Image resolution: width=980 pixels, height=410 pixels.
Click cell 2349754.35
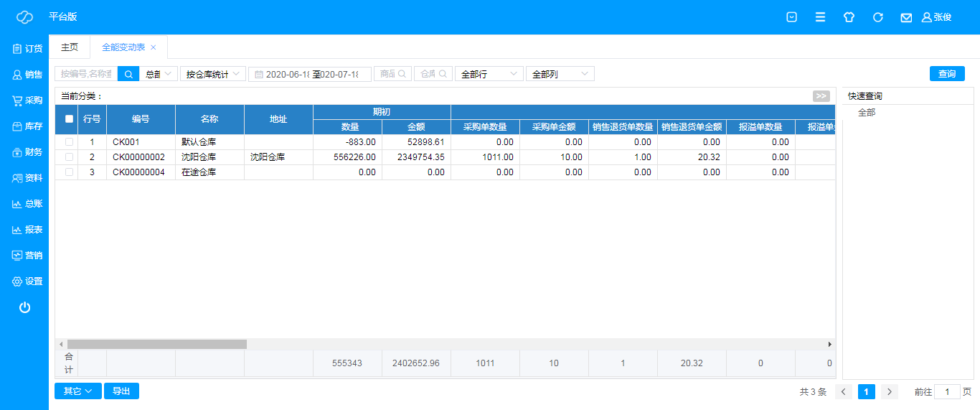416,157
